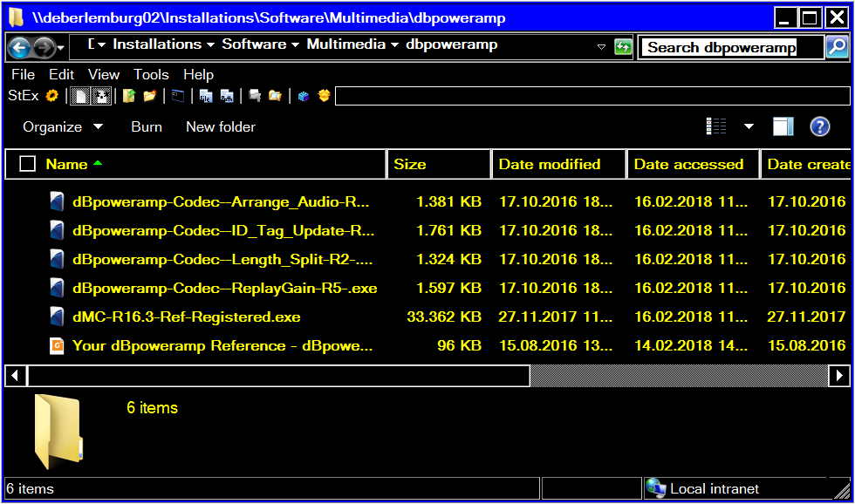
Task: Click the StEx copy path icon
Action: [227, 96]
